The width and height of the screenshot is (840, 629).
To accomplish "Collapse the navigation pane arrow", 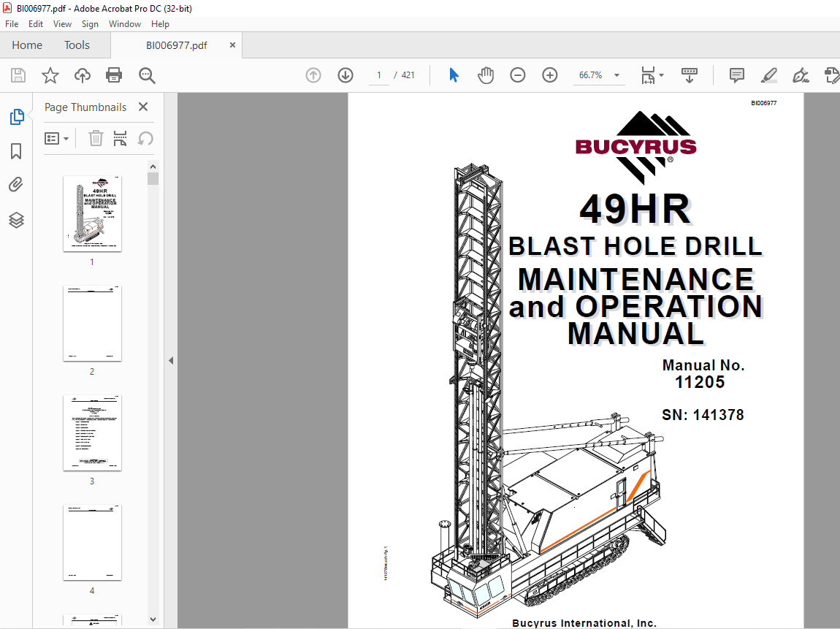I will tap(171, 361).
